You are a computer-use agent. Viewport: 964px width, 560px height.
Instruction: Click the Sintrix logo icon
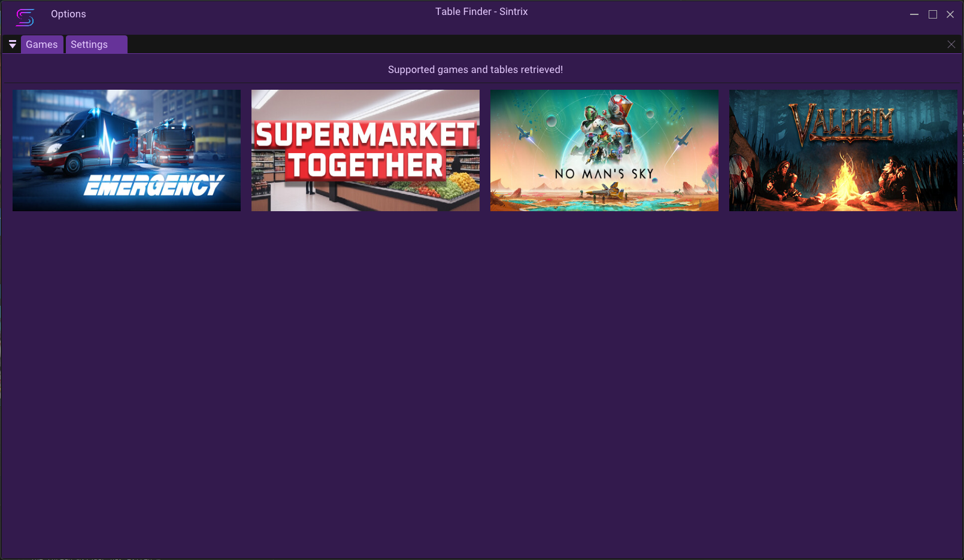point(25,17)
